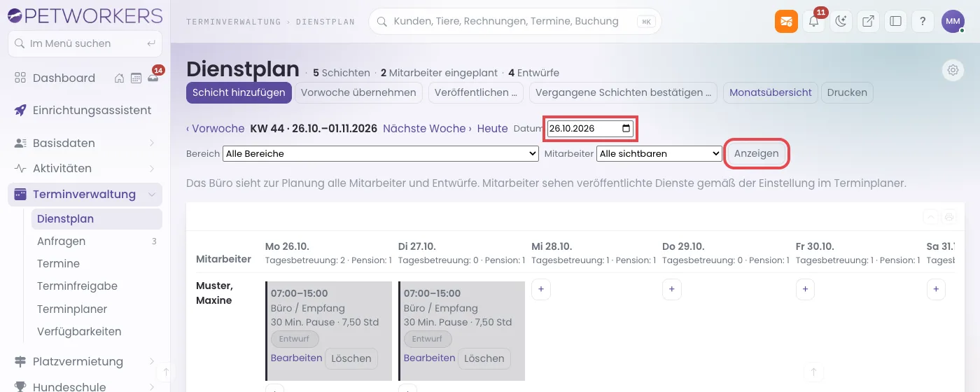Open date picker calendar icon in Datum field
The height and width of the screenshot is (392, 980).
pos(626,128)
